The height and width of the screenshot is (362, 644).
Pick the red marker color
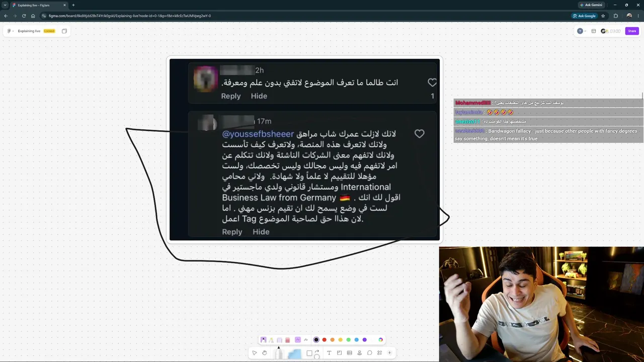point(325,340)
